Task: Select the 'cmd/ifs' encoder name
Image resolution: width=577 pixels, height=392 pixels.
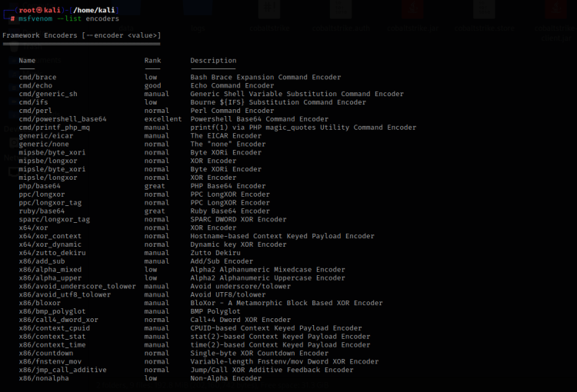Action: click(x=34, y=102)
